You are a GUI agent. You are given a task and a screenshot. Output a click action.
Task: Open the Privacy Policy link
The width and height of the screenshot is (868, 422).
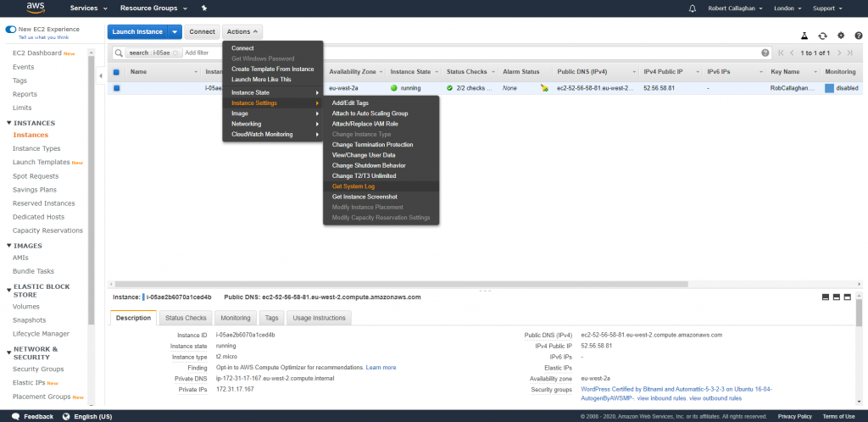click(794, 416)
